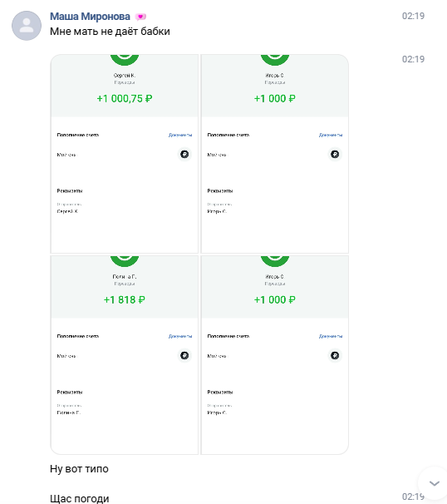The image size is (447, 504).
Task: Open Документы link in bottom-right receipt
Action: click(331, 336)
